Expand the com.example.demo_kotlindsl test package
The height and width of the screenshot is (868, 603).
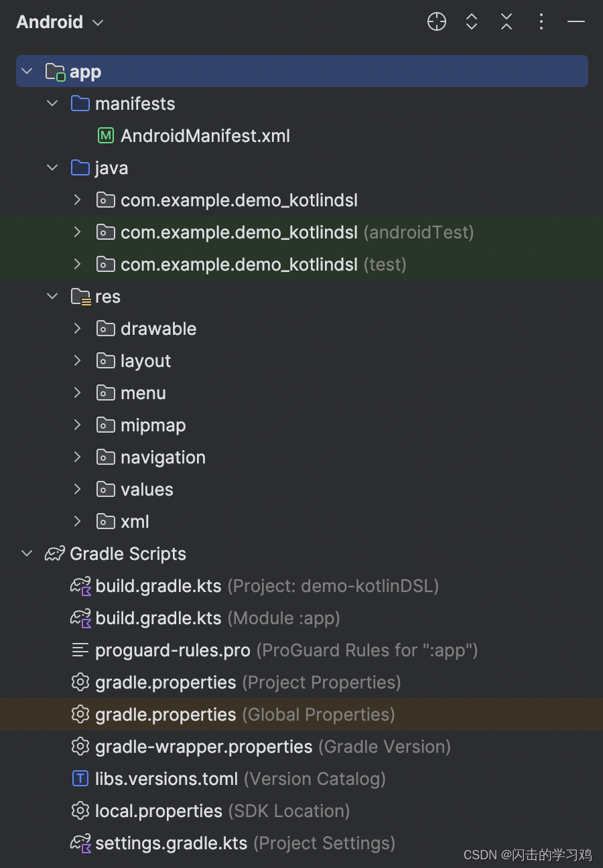pyautogui.click(x=78, y=264)
